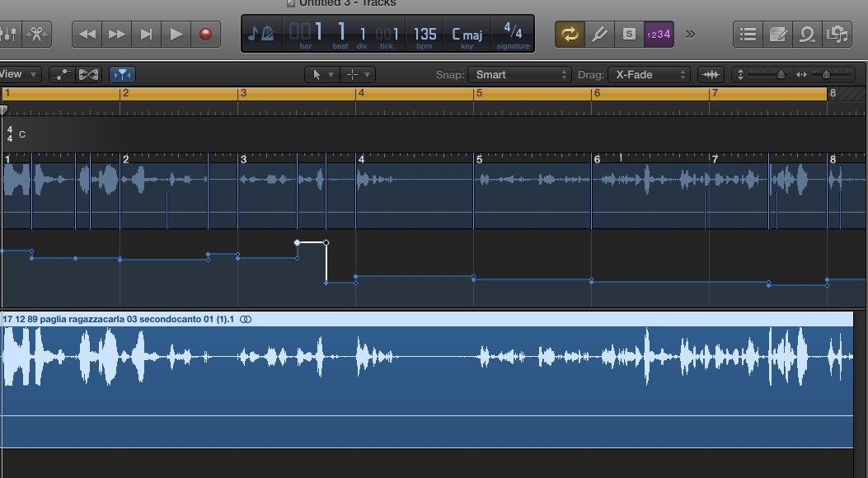Start recording with the Record button

[x=205, y=34]
